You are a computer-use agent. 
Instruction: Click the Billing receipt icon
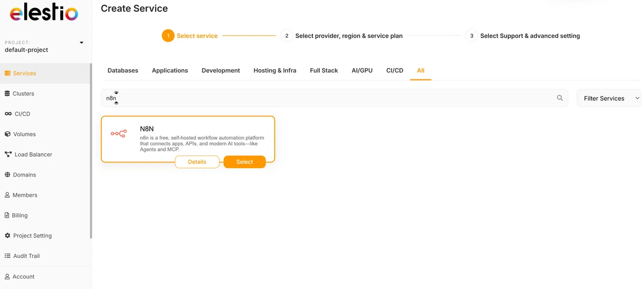pos(7,216)
